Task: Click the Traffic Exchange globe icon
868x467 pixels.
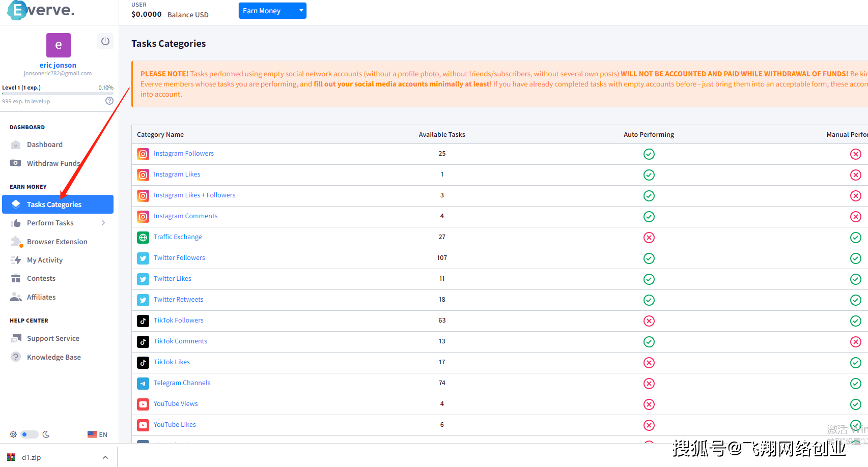Action: (143, 237)
